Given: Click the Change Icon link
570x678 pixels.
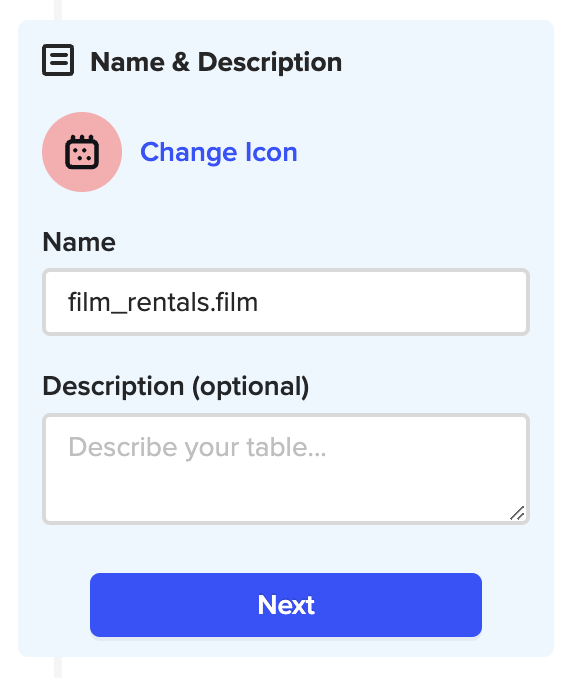Looking at the screenshot, I should [219, 152].
